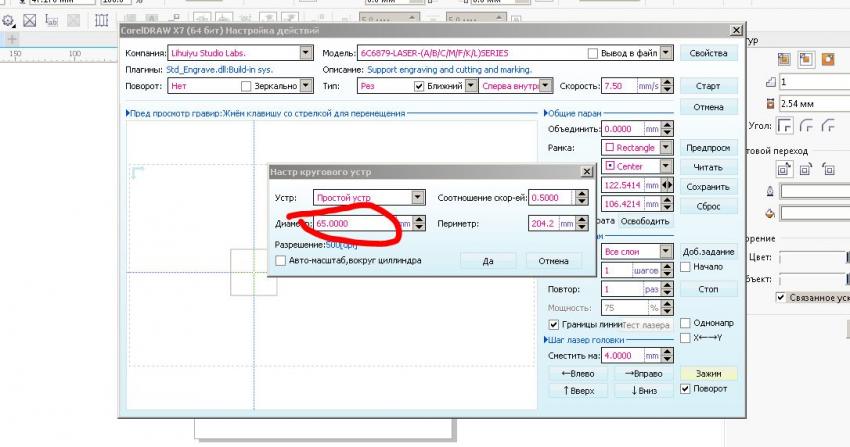Click the first orange icon in right panel
The width and height of the screenshot is (850, 447).
[783, 59]
